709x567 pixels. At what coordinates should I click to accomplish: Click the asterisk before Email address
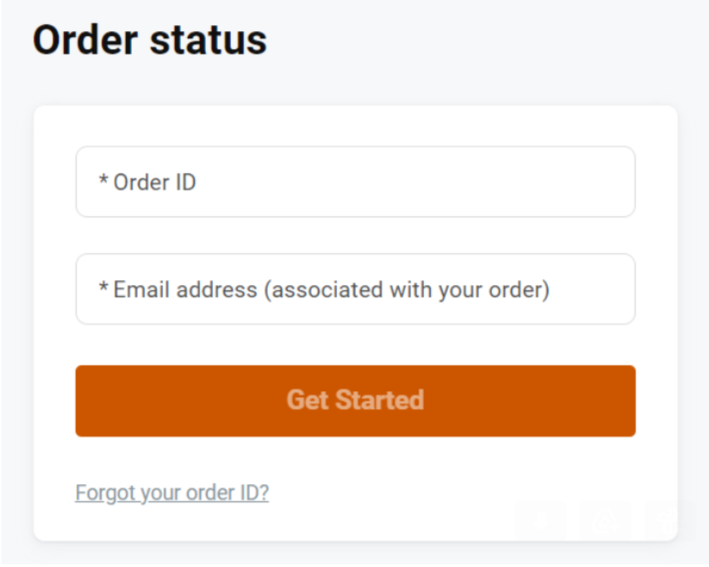point(103,287)
